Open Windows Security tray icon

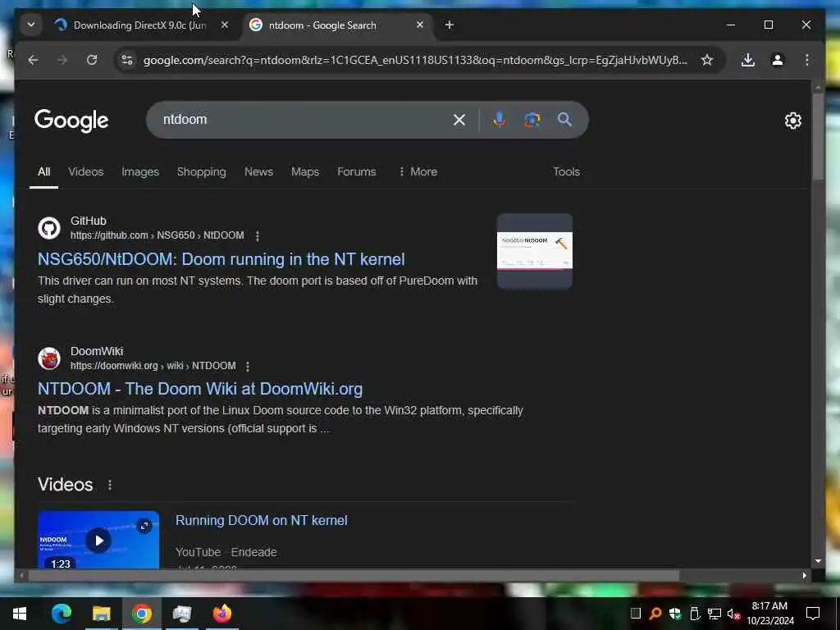(x=675, y=614)
